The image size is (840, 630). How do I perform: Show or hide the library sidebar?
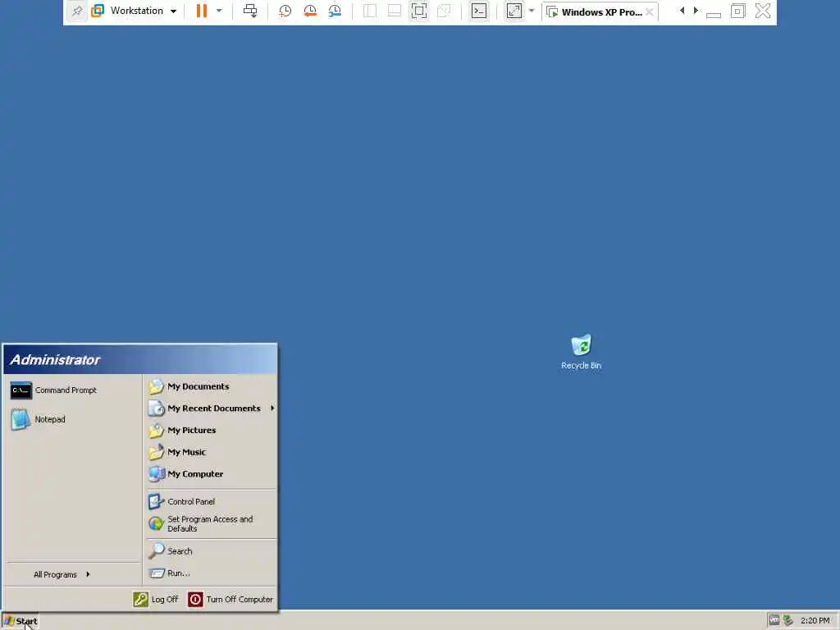(x=370, y=11)
